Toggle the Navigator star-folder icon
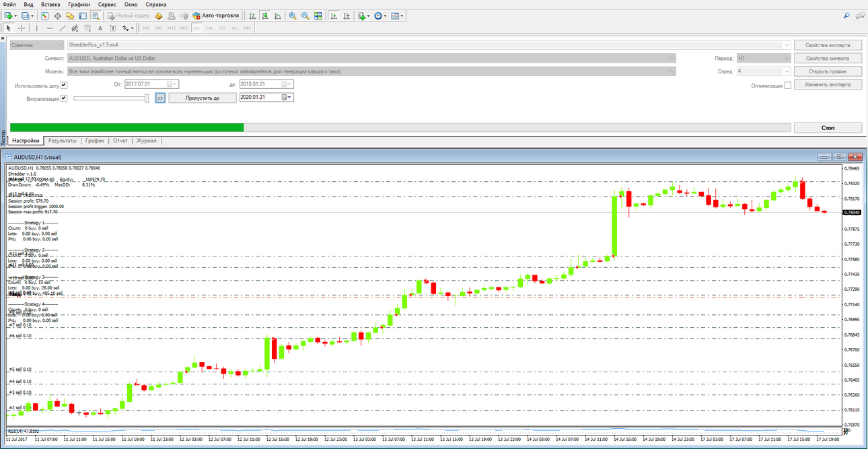Viewport: 868px width, 449px height. [x=70, y=15]
